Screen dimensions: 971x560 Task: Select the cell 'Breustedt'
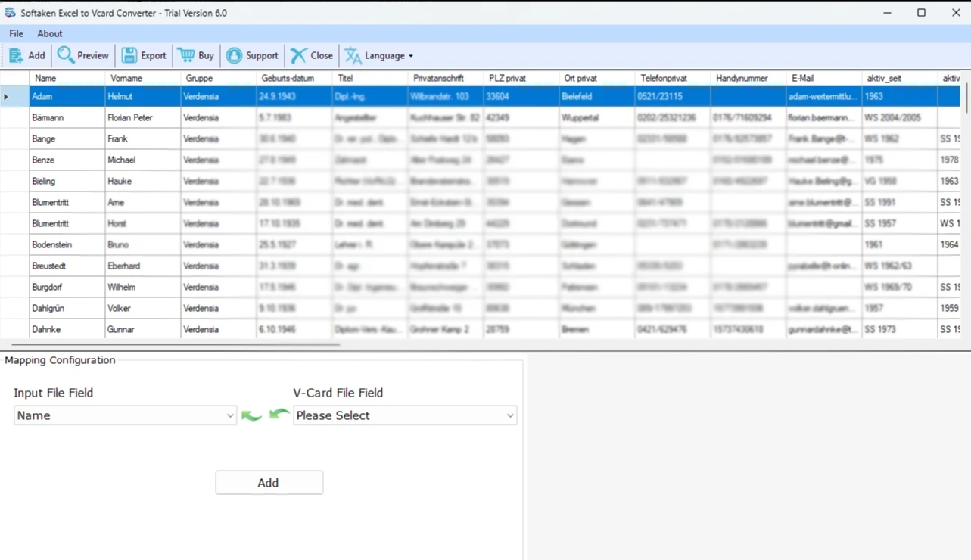pos(67,266)
